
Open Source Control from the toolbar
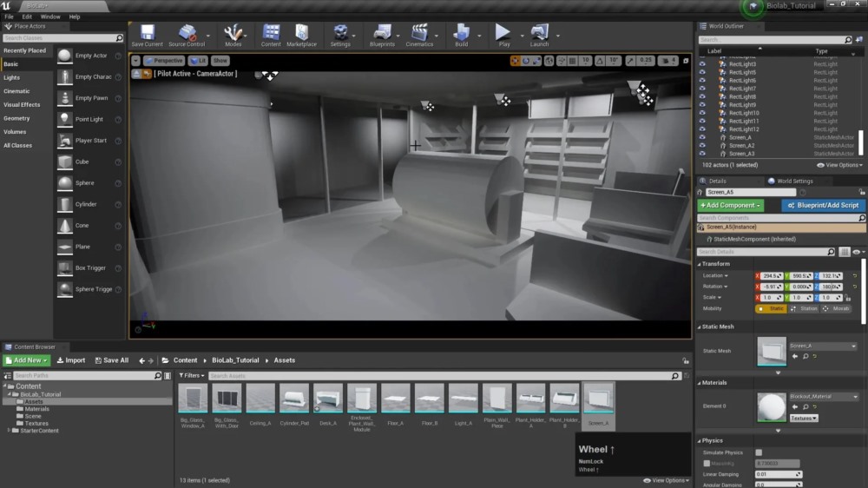[187, 36]
